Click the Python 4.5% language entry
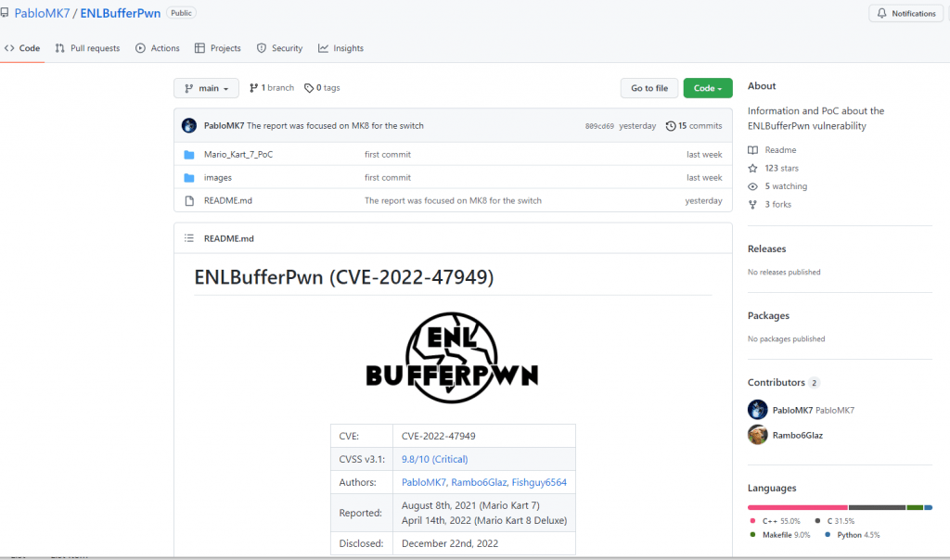 click(x=853, y=535)
